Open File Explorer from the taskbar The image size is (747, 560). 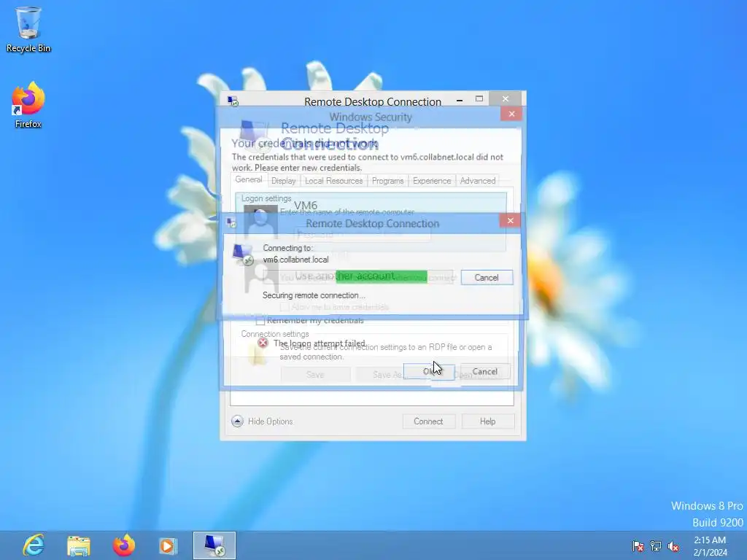(x=79, y=545)
